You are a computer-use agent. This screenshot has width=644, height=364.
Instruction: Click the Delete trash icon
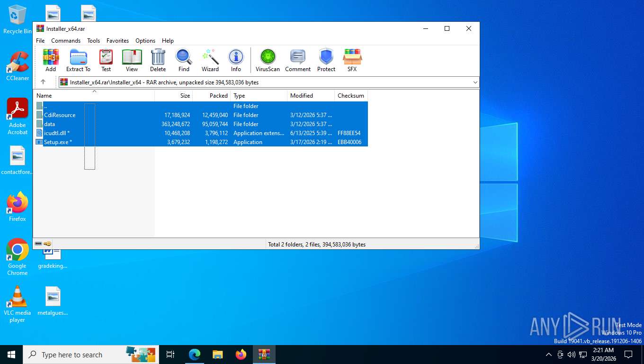tap(158, 60)
